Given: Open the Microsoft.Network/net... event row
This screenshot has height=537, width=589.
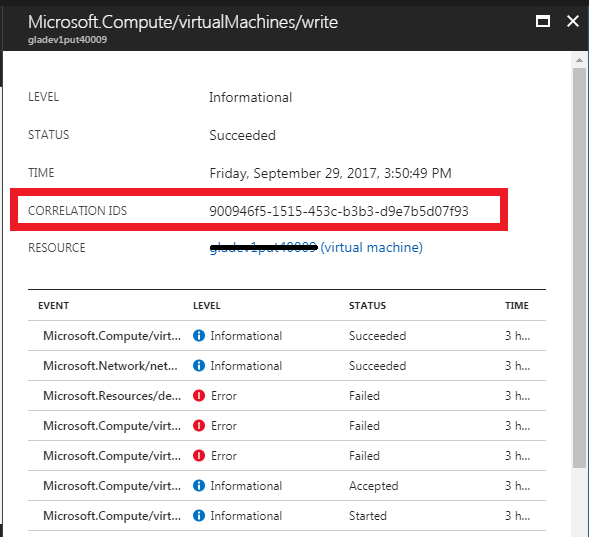Looking at the screenshot, I should [x=287, y=366].
